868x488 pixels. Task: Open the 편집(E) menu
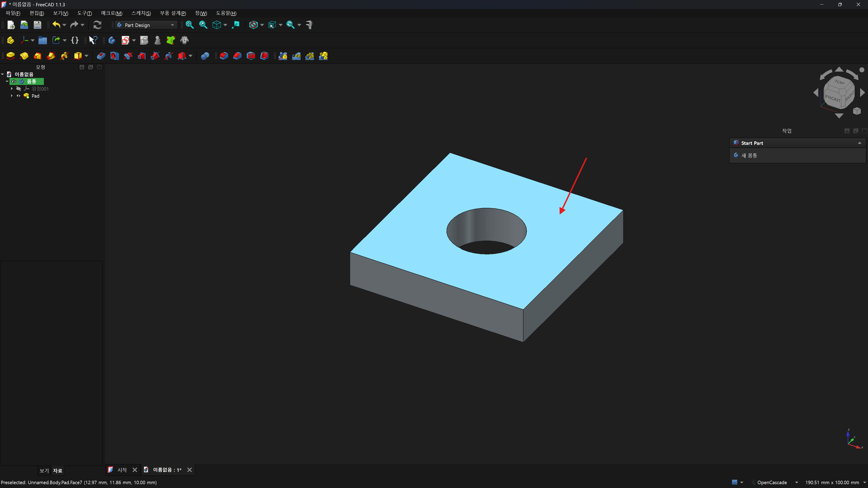click(37, 13)
